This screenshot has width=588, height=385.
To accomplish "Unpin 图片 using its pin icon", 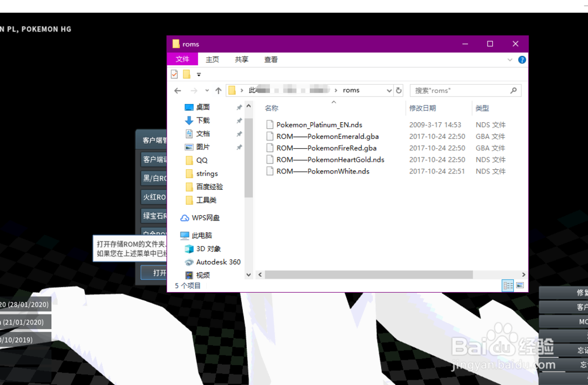I will point(239,148).
